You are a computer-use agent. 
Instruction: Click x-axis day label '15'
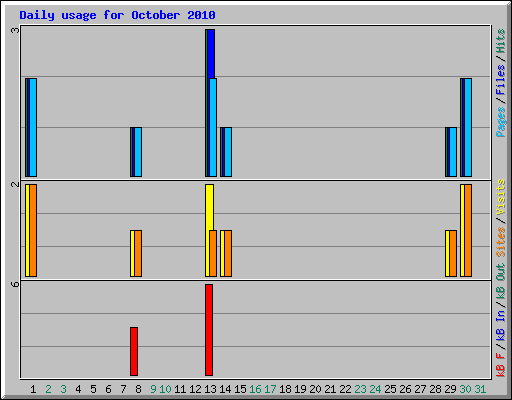point(240,389)
